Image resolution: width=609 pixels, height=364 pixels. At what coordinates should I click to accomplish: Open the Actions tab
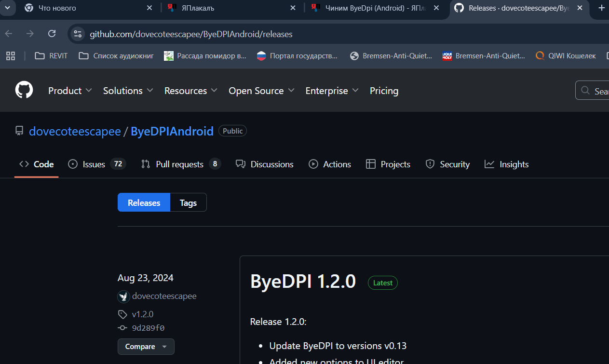click(330, 164)
